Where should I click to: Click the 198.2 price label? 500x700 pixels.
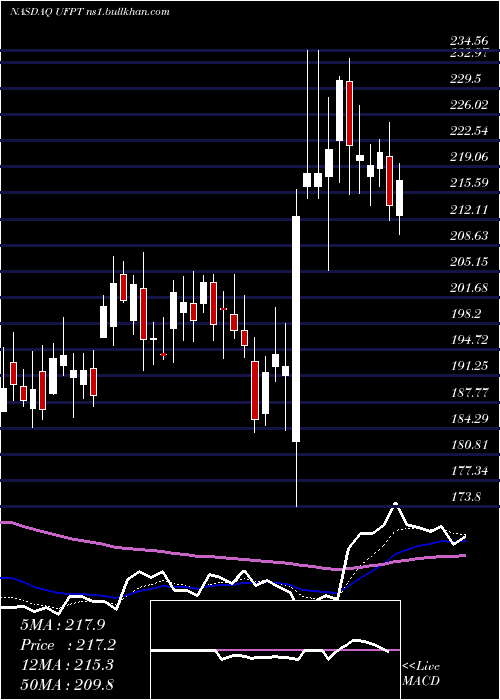click(466, 313)
